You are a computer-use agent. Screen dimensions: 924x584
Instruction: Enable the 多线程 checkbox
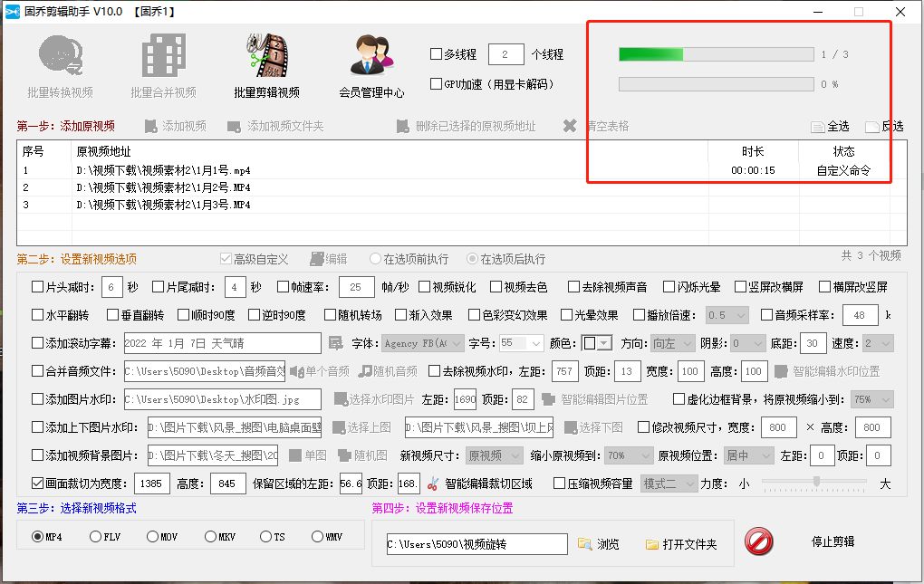point(436,54)
